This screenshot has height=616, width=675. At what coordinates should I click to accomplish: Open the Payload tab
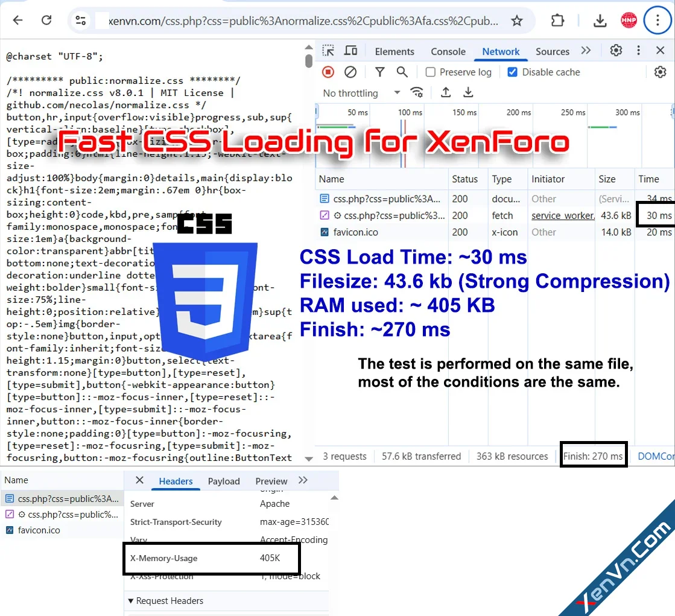pos(224,481)
